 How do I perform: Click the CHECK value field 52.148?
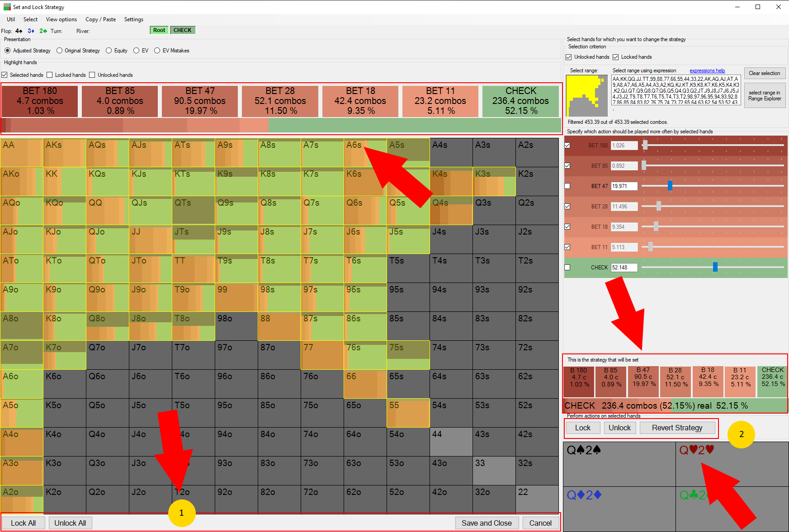point(624,268)
